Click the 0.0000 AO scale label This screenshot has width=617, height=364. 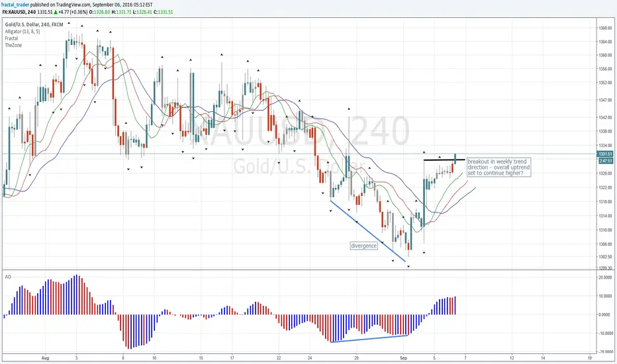tap(605, 315)
